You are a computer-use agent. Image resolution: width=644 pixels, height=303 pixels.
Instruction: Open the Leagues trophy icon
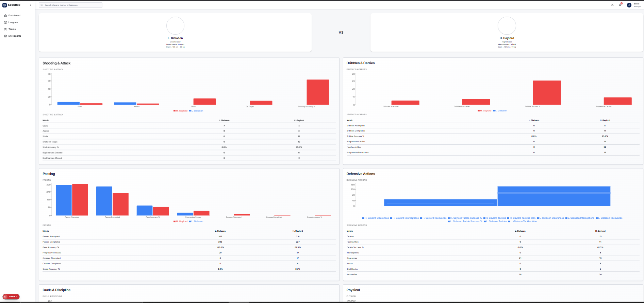[5, 22]
